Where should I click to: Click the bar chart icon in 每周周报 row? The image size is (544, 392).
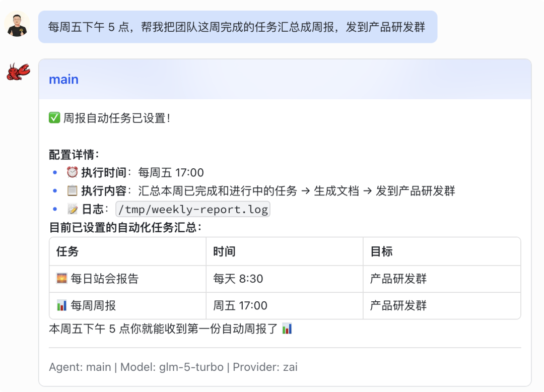pyautogui.click(x=62, y=305)
